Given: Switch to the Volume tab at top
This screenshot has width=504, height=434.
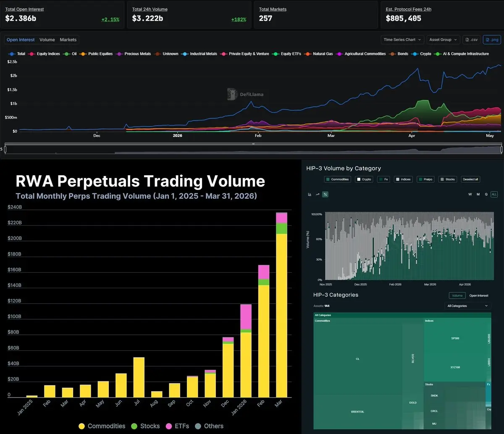Looking at the screenshot, I should pyautogui.click(x=47, y=40).
